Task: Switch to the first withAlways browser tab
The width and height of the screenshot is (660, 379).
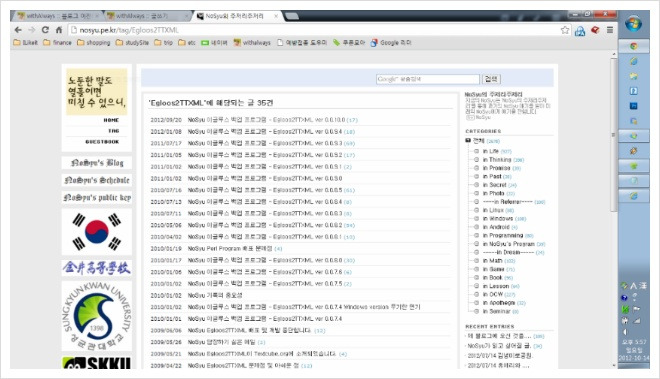Action: [x=57, y=16]
